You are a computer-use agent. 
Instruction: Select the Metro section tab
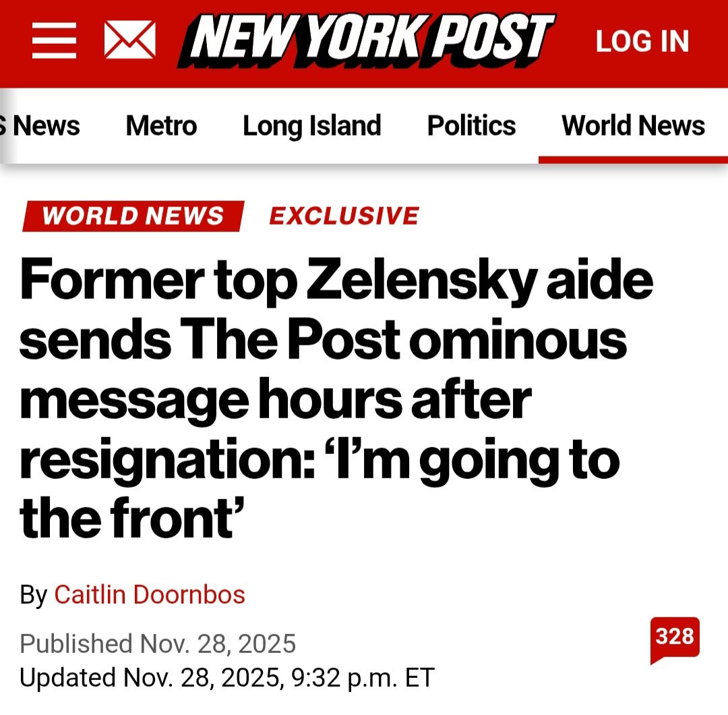[161, 126]
